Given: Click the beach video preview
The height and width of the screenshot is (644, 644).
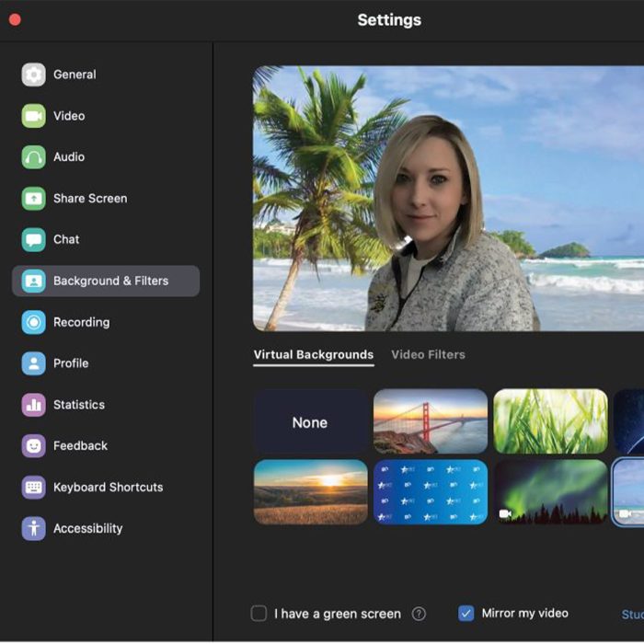Looking at the screenshot, I should point(449,199).
